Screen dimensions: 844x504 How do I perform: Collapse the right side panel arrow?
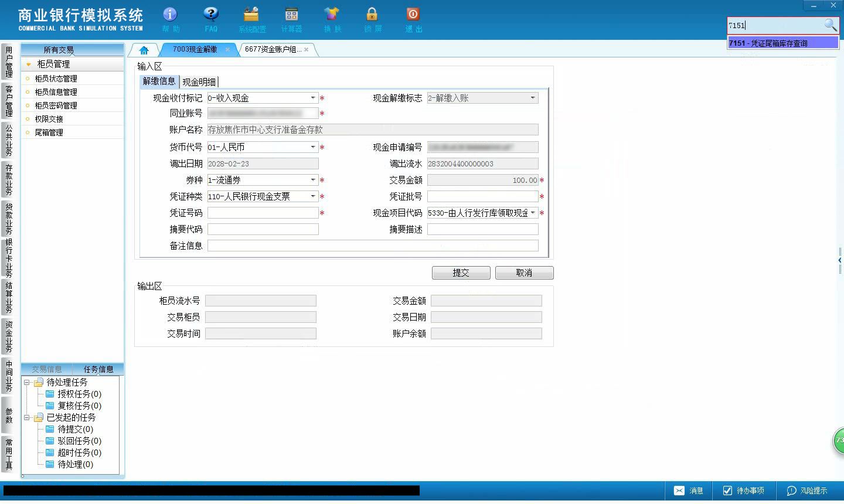click(x=840, y=260)
